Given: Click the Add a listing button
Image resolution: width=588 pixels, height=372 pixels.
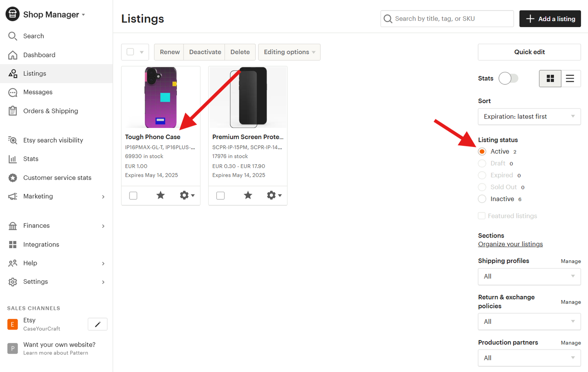Looking at the screenshot, I should [550, 19].
